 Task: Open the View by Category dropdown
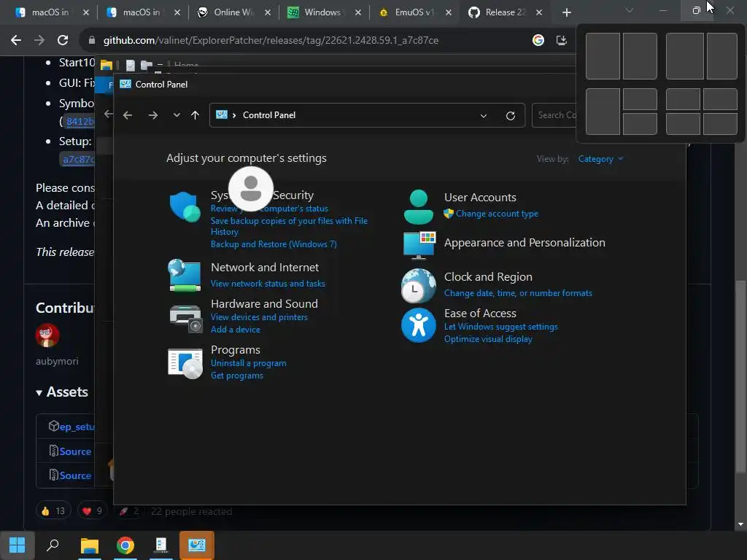point(600,159)
